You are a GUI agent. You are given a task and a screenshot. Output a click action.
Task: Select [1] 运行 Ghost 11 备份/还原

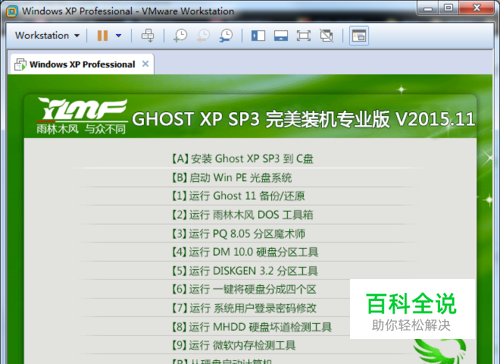[238, 196]
